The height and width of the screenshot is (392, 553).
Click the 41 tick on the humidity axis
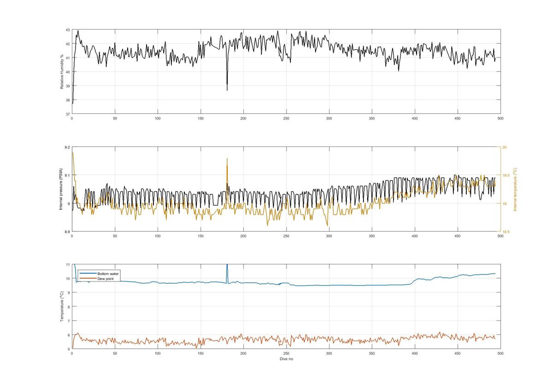[x=68, y=58]
